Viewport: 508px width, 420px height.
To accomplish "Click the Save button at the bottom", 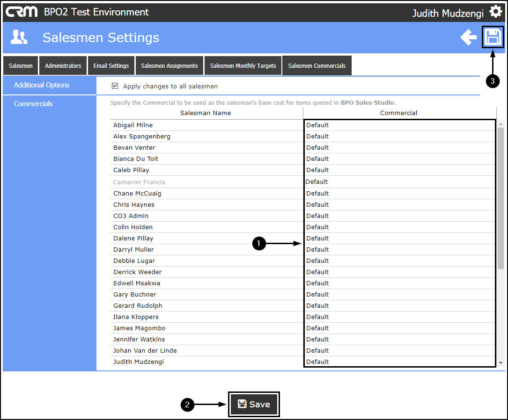I will pos(254,404).
